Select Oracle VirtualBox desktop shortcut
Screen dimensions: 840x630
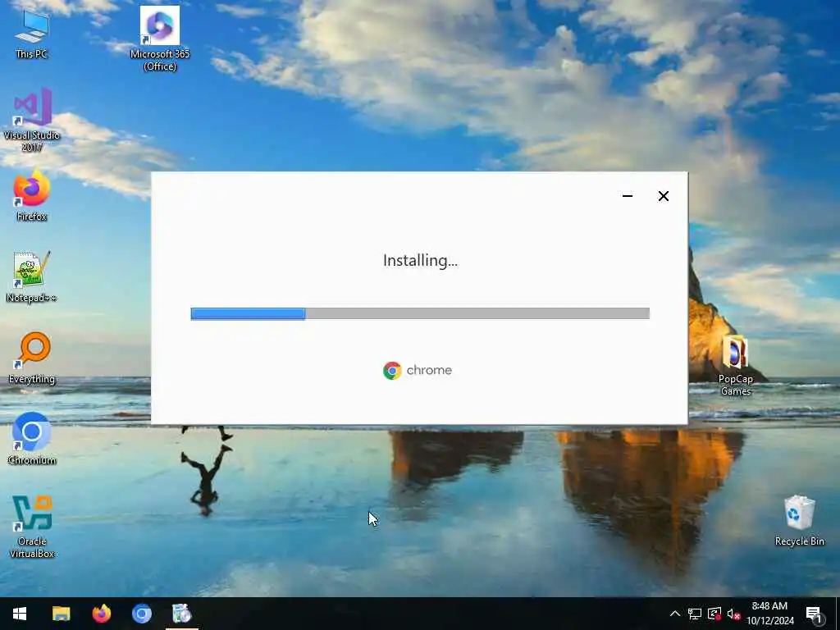[32, 526]
